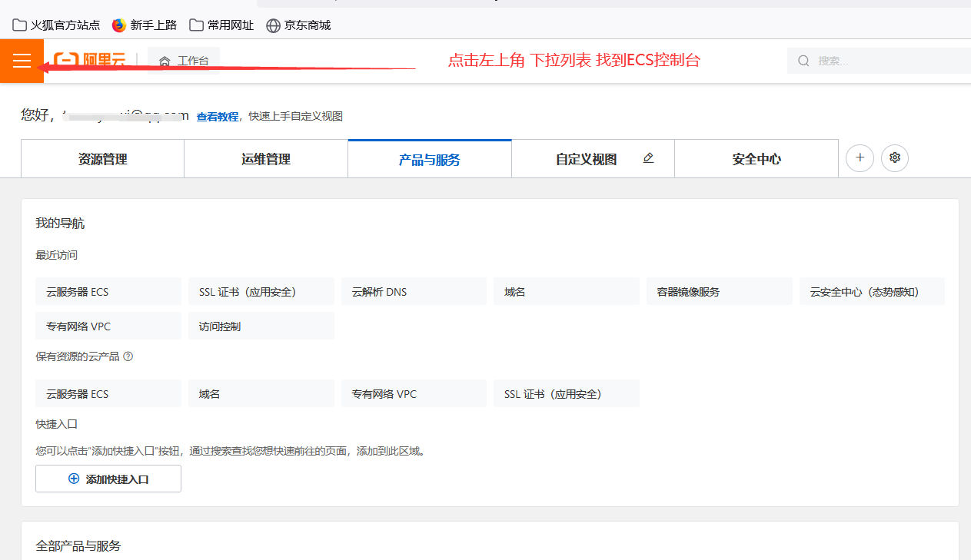
Task: Switch to the 运维管理 tab
Action: 266,159
